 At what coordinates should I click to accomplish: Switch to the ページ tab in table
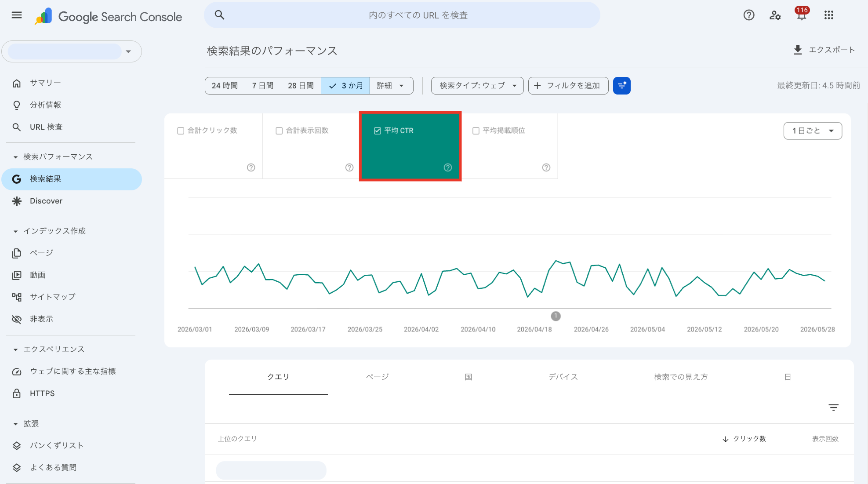point(378,377)
